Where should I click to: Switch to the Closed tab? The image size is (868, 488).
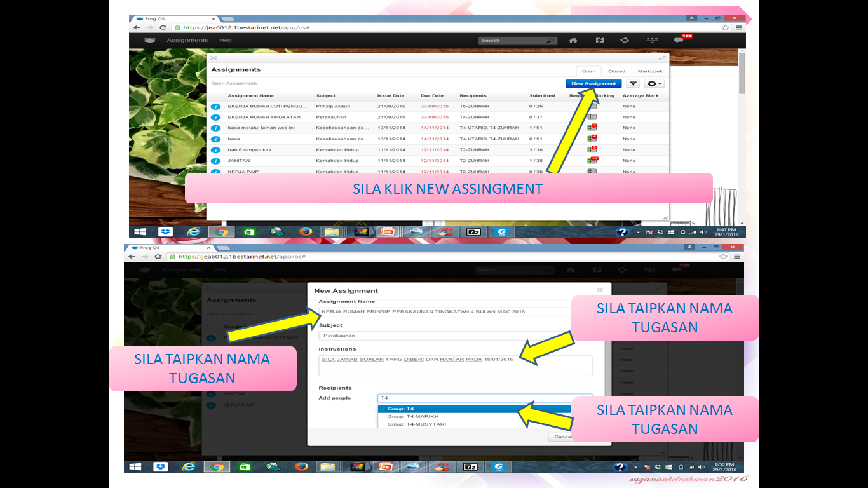(616, 71)
